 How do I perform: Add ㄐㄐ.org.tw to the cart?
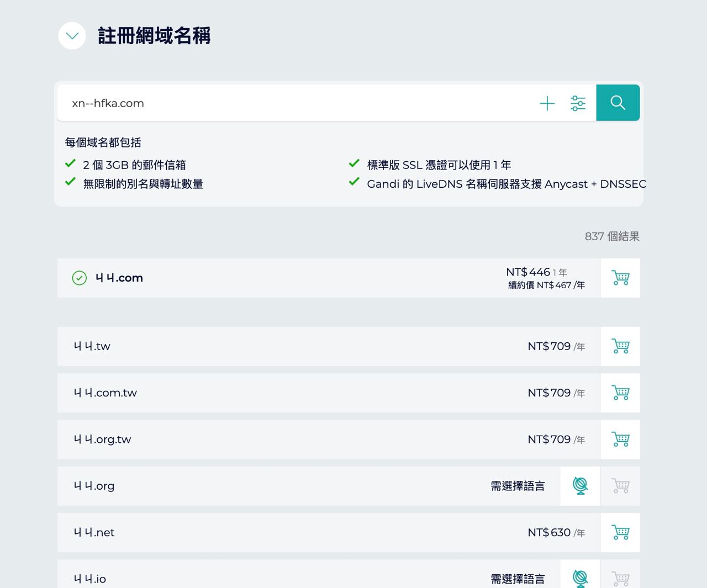point(620,439)
